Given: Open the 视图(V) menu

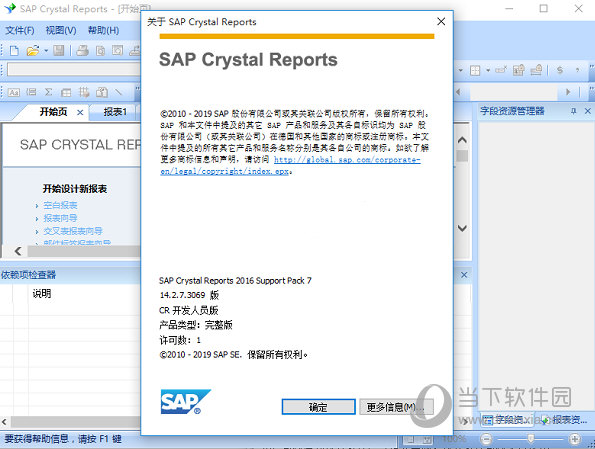Looking at the screenshot, I should coord(61,30).
